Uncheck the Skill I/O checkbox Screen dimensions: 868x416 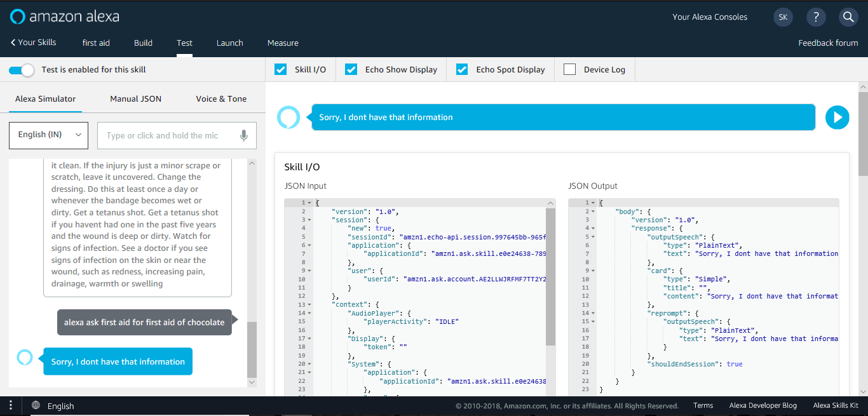click(280, 69)
